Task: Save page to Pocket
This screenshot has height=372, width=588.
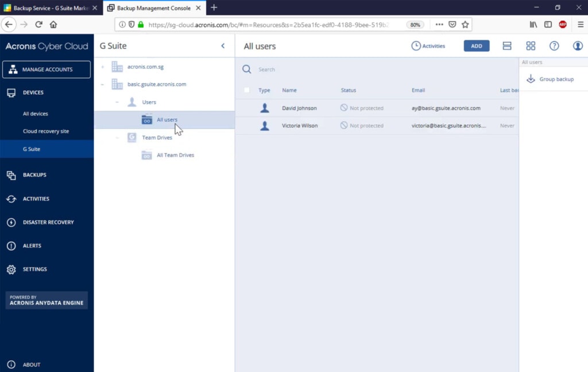Action: (x=452, y=25)
